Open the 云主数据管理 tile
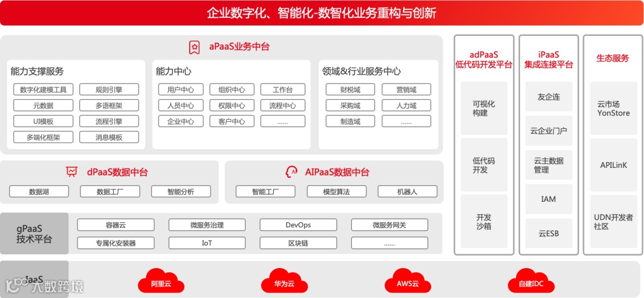Image resolution: width=644 pixels, height=298 pixels. click(x=549, y=165)
